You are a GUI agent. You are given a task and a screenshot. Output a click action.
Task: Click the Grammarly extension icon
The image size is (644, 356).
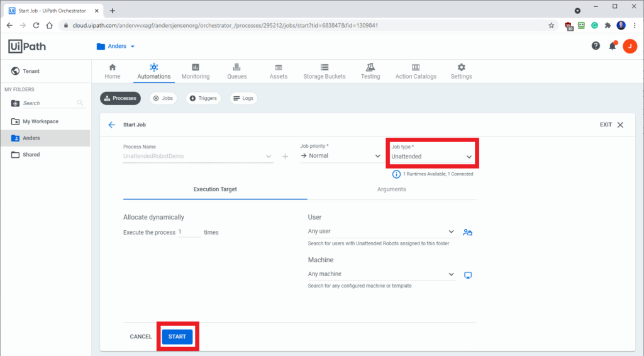tap(594, 25)
